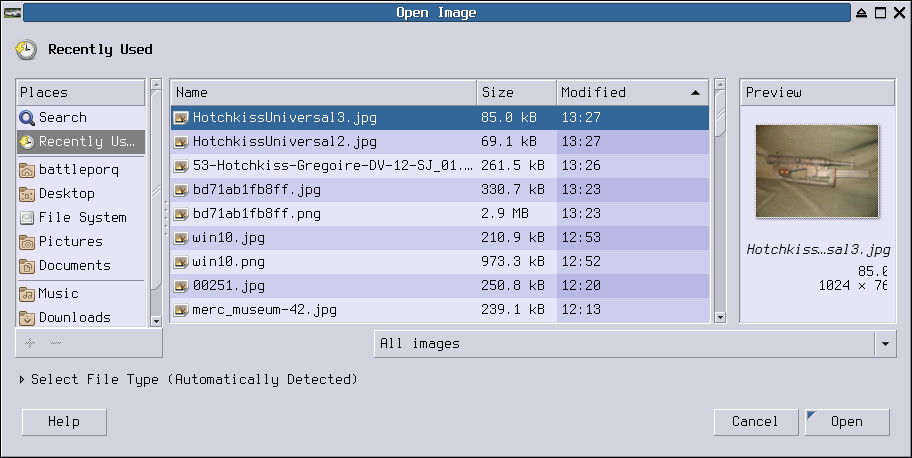Open the Pictures folder icon
The width and height of the screenshot is (912, 458).
[27, 242]
